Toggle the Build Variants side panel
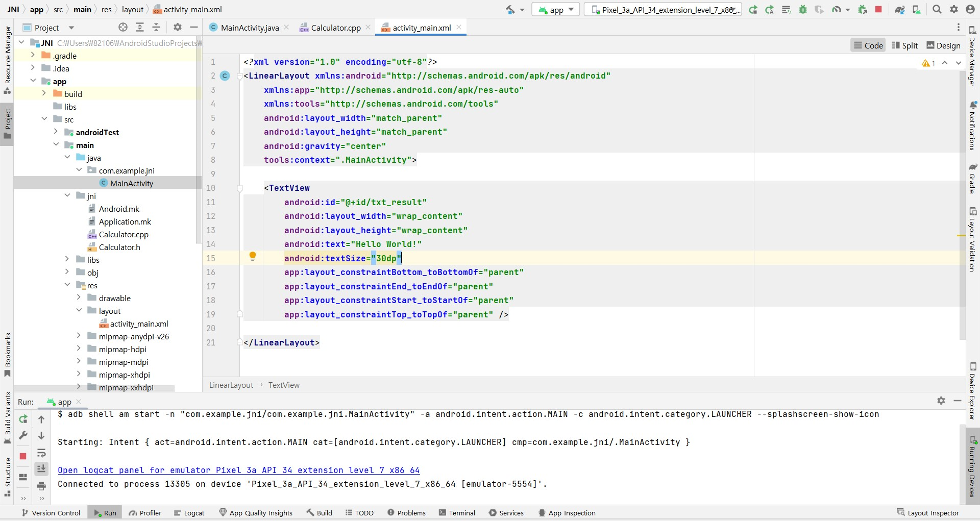This screenshot has width=980, height=521. pos(7,417)
